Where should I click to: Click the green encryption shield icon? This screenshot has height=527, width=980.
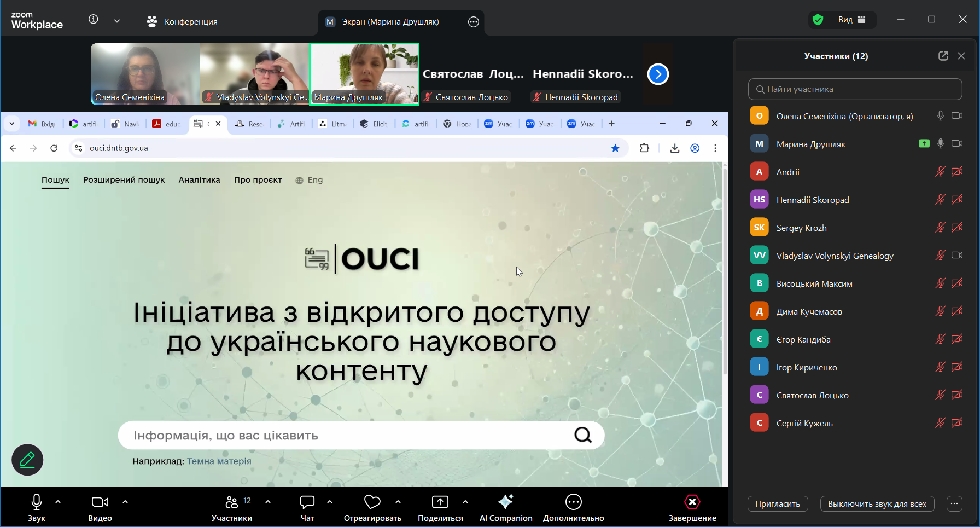point(818,20)
